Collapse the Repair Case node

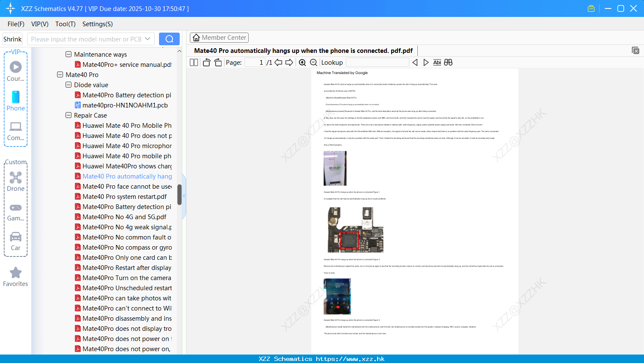point(69,115)
